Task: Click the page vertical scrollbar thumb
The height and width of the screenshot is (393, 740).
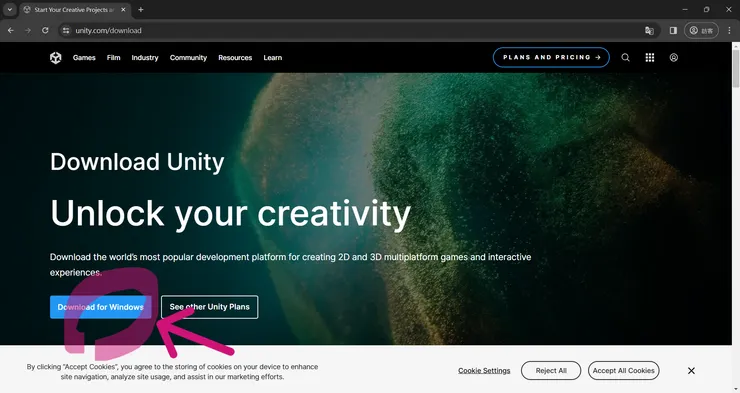Action: pos(736,67)
